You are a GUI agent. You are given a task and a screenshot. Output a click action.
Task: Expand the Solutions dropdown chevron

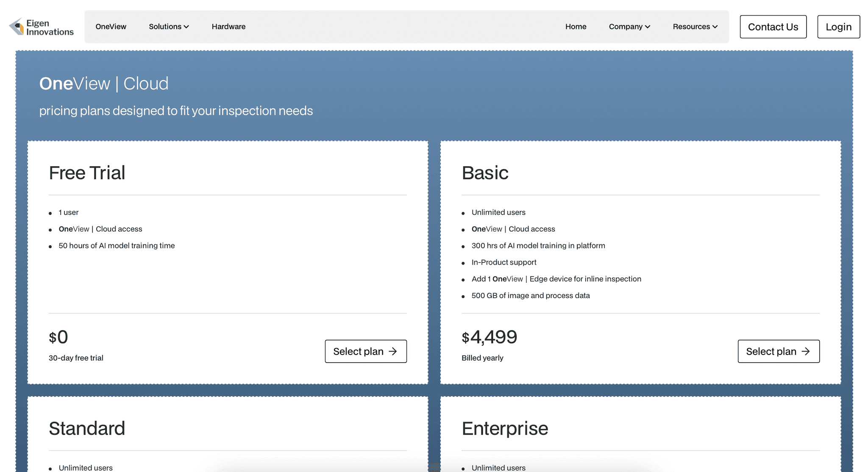pos(186,27)
